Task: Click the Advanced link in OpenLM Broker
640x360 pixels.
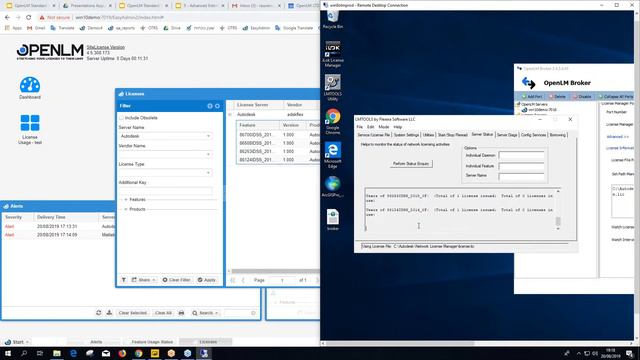Action: (617, 137)
